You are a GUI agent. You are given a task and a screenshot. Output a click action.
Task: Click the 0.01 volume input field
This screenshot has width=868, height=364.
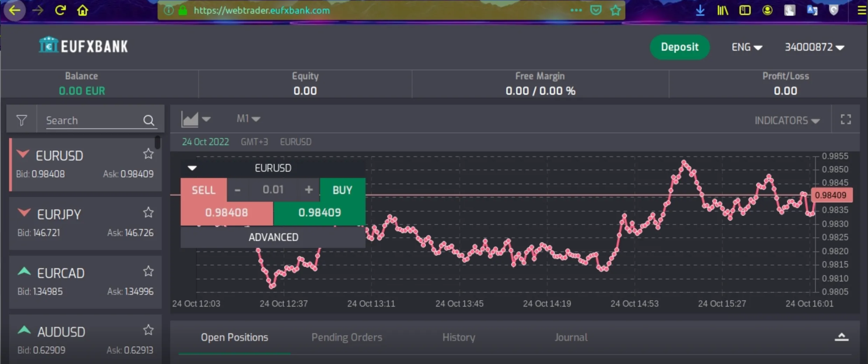coord(273,190)
